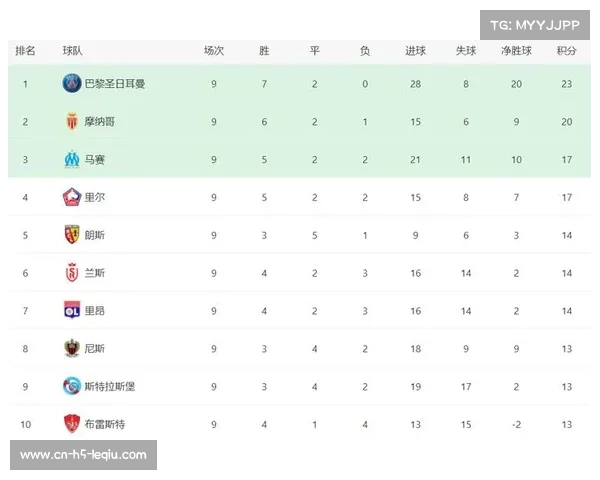Click the Reims club logo
Image resolution: width=600 pixels, height=480 pixels.
pos(72,273)
